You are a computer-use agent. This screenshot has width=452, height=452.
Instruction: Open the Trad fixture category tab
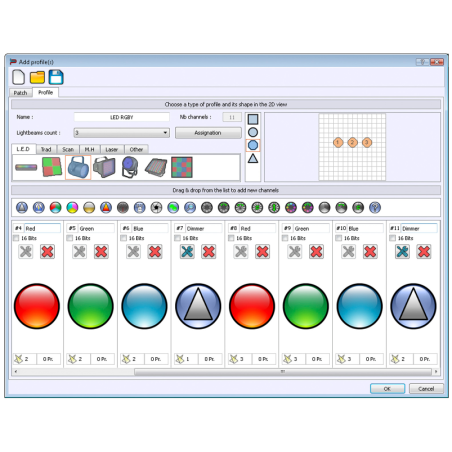(x=46, y=149)
